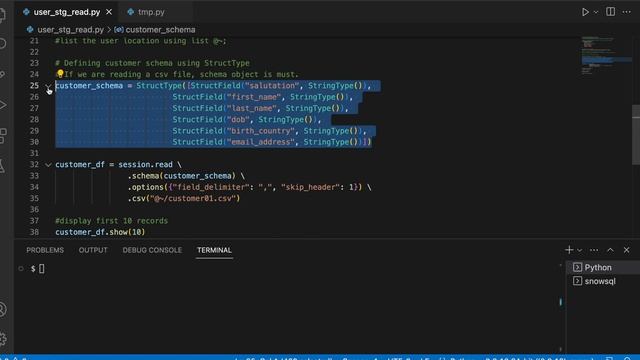The width and height of the screenshot is (640, 360).
Task: Click the "email_address" string on line 30
Action: coord(261,142)
